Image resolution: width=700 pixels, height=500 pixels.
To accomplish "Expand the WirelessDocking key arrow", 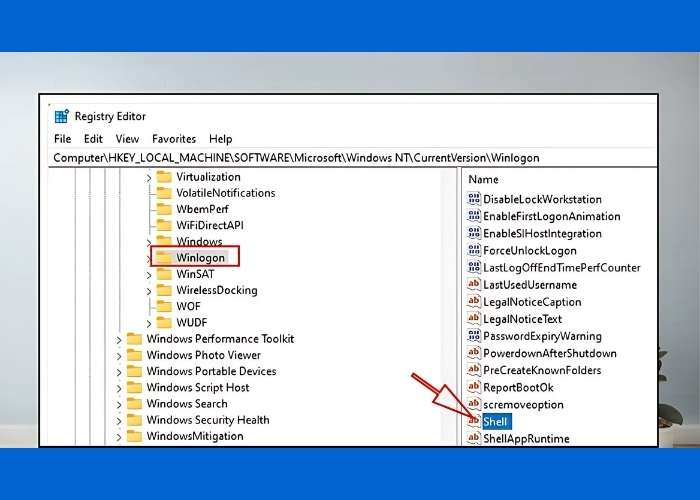I will 149,291.
